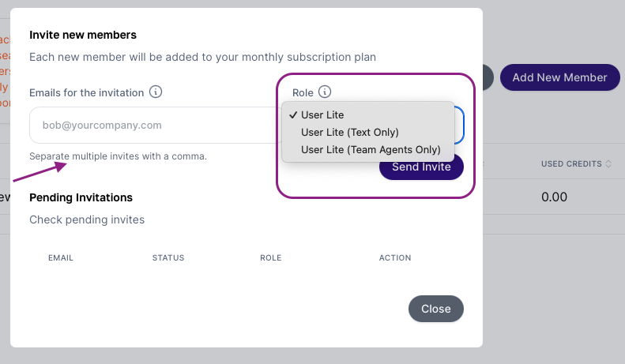Send the invitation with Send Invite

pos(421,169)
